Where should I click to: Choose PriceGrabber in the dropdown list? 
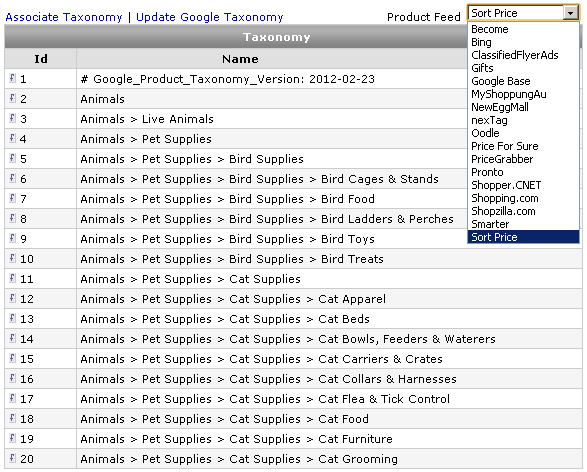(x=502, y=159)
